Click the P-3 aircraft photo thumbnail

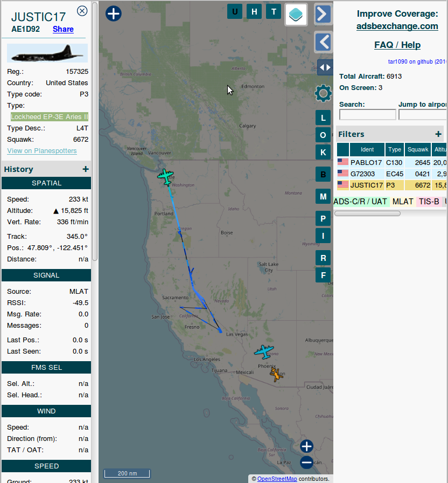click(x=47, y=53)
